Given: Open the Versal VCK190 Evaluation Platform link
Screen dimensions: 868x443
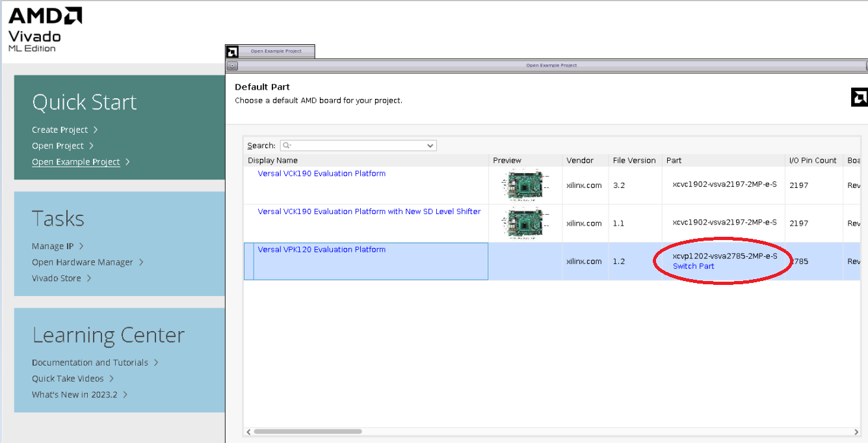Looking at the screenshot, I should click(x=321, y=173).
